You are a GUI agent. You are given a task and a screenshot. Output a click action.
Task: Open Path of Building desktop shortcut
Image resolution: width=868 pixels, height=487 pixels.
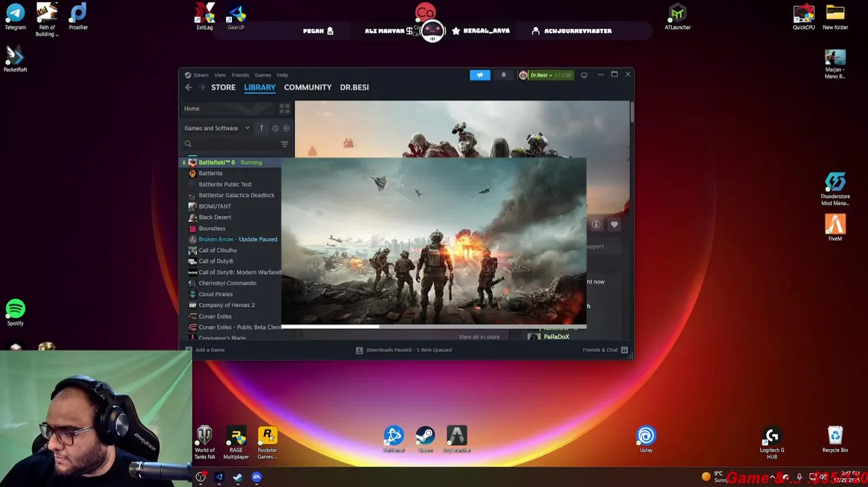[x=47, y=19]
